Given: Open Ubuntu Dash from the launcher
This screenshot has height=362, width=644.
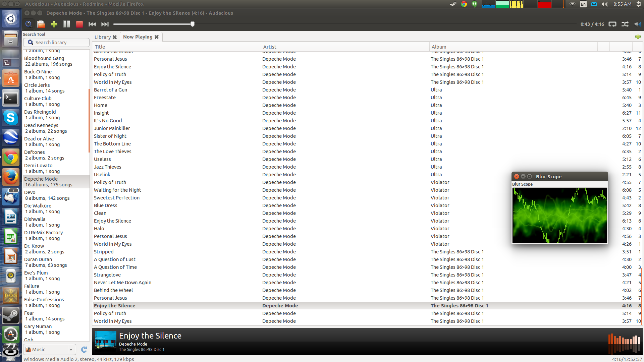Looking at the screenshot, I should tap(11, 19).
